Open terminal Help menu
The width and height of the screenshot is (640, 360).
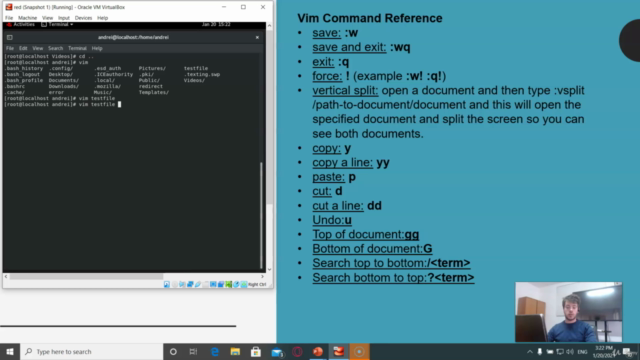pyautogui.click(x=97, y=48)
